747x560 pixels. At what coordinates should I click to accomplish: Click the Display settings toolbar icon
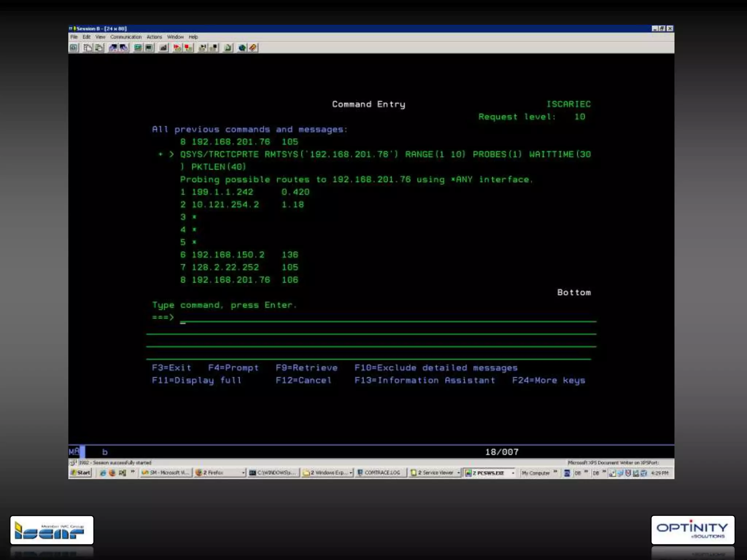138,48
